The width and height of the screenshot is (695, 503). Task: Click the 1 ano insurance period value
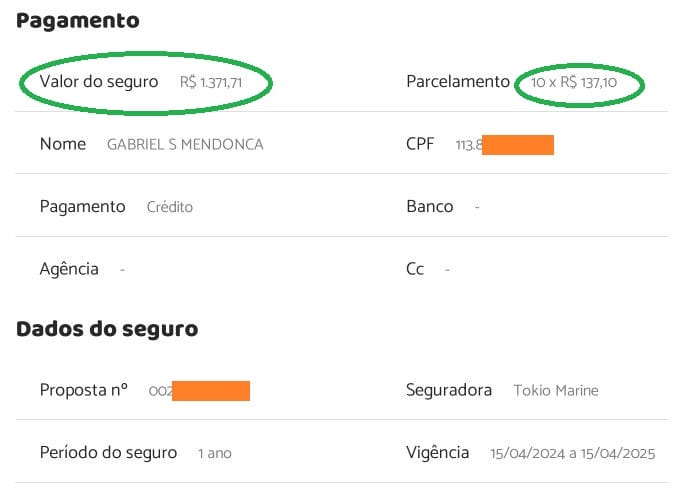[214, 454]
